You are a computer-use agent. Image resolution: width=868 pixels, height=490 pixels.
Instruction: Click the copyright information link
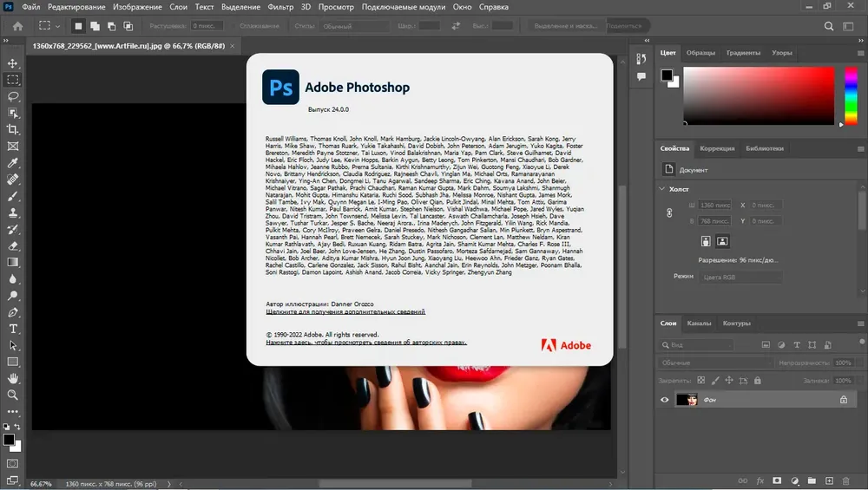[x=366, y=343]
